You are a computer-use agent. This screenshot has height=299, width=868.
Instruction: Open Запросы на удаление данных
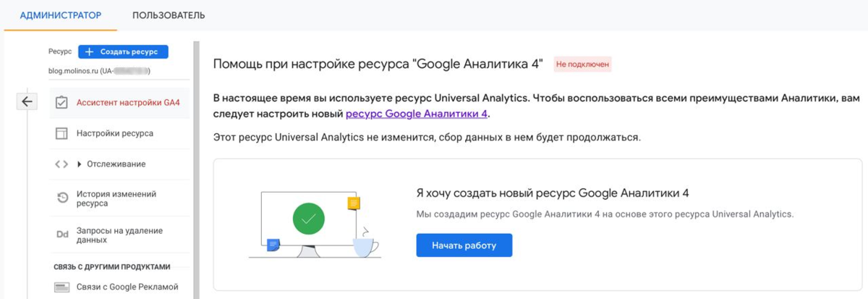(120, 235)
